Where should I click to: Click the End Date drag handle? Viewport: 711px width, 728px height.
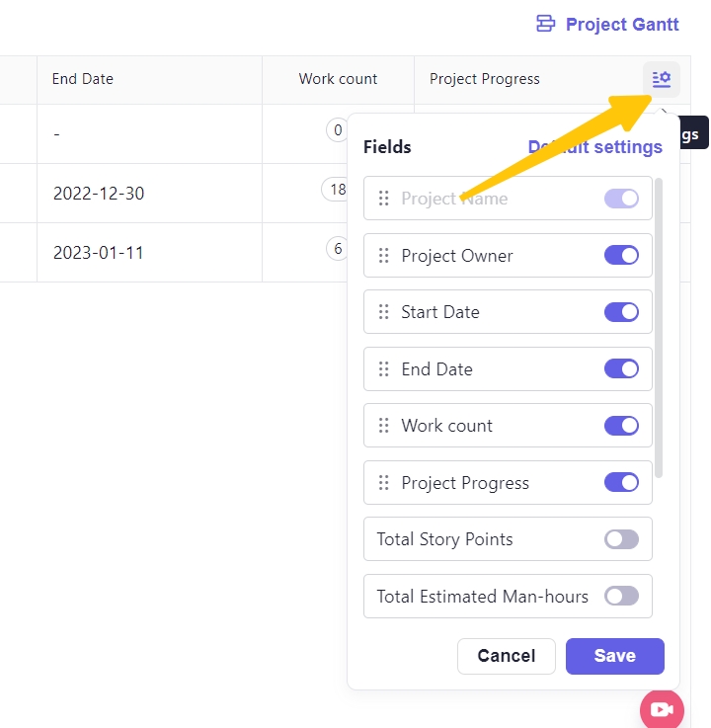[384, 369]
